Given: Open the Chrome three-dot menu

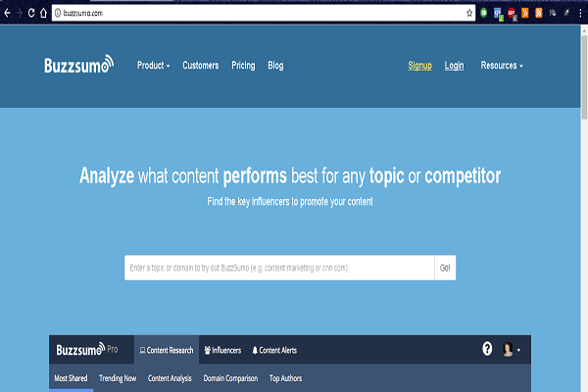Looking at the screenshot, I should click(580, 13).
